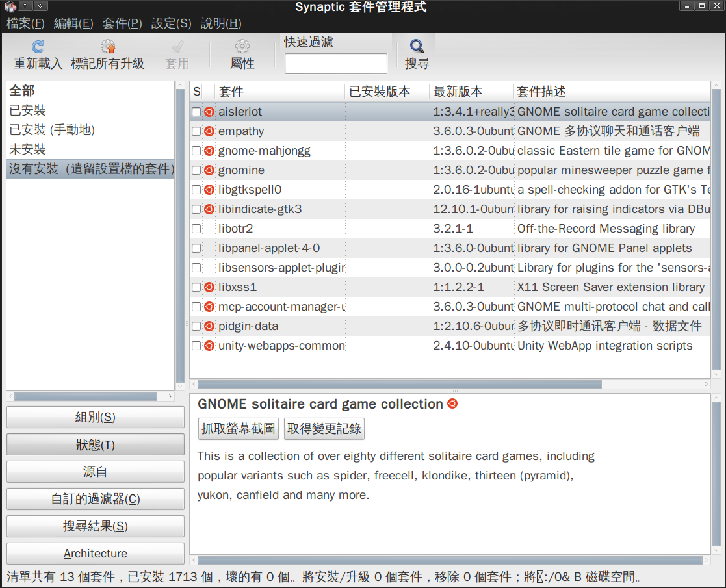Click the Ubuntu icon beside libgtkspell0
This screenshot has width=726, height=588.
coord(209,189)
